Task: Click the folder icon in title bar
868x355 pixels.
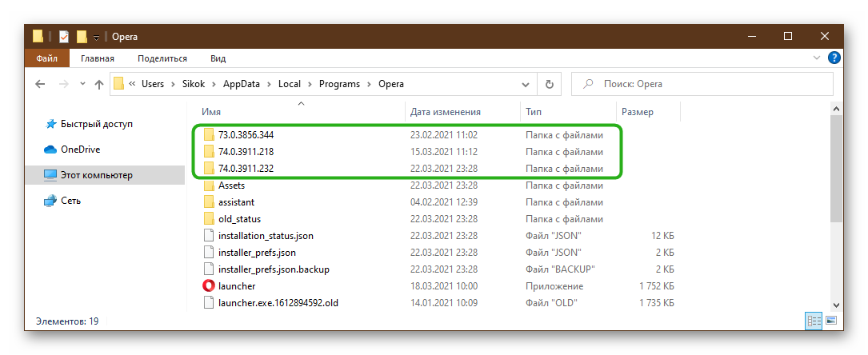Action: (38, 37)
